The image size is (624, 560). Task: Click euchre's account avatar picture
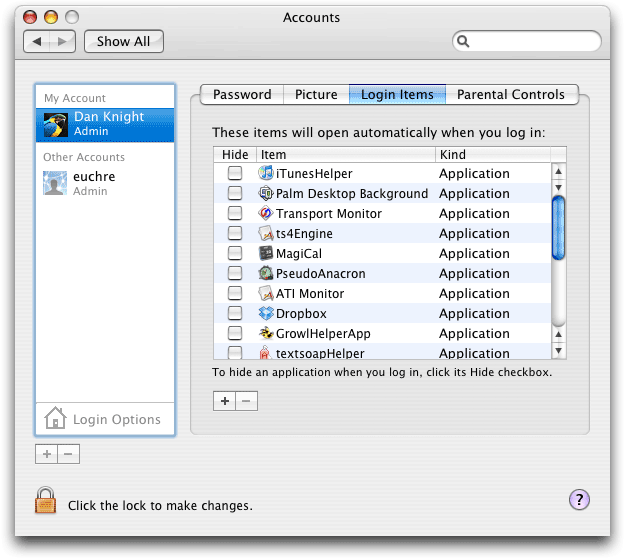[x=55, y=183]
